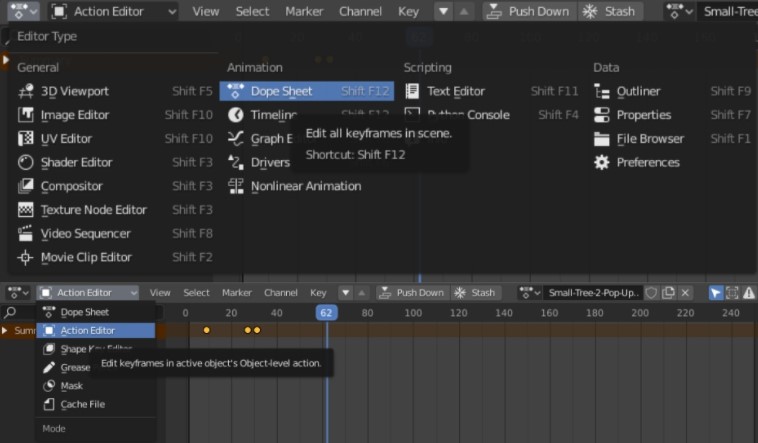
Task: Collapse the Action Editor dropdown above the mode list
Action: [89, 293]
